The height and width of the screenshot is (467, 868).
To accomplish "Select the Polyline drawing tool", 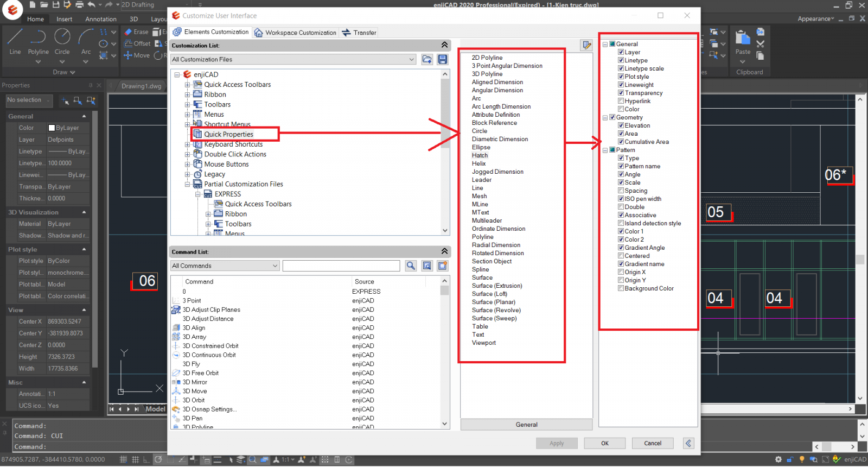I will (x=38, y=42).
